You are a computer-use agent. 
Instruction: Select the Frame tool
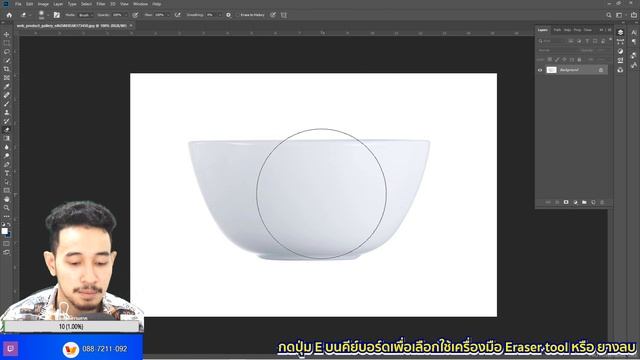(7, 78)
